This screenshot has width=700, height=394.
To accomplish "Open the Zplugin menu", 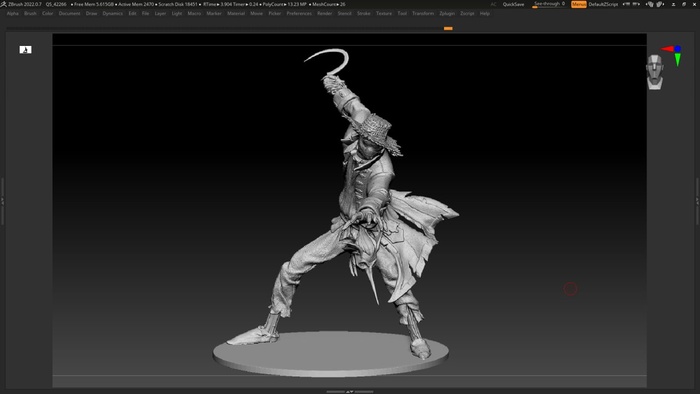I will pyautogui.click(x=447, y=13).
